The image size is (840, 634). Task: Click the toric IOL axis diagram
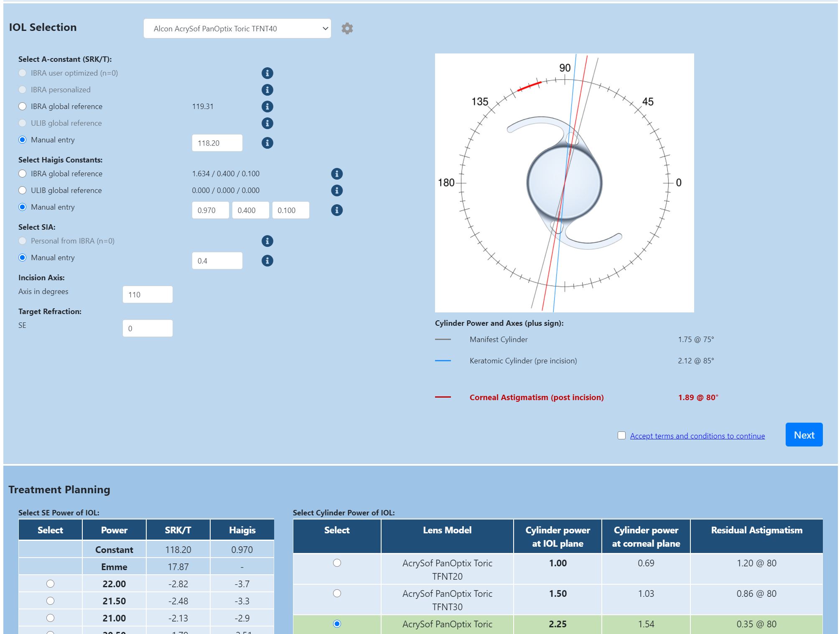coord(565,183)
